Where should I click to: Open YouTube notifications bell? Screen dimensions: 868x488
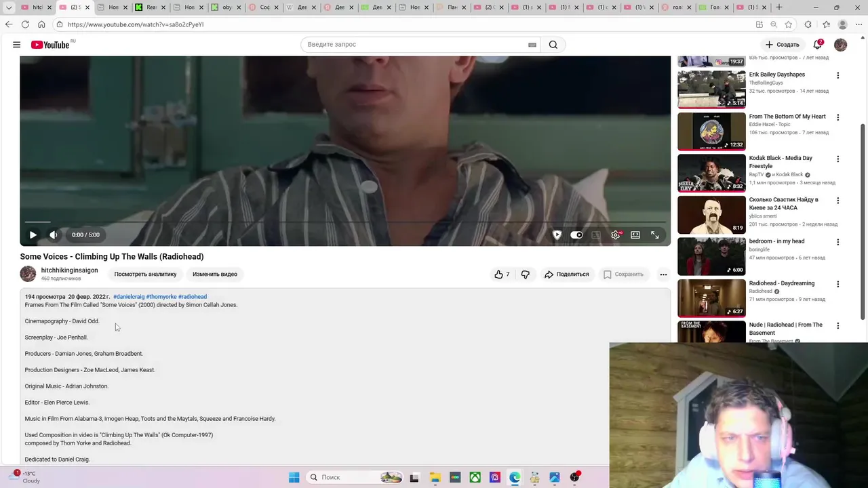click(818, 45)
